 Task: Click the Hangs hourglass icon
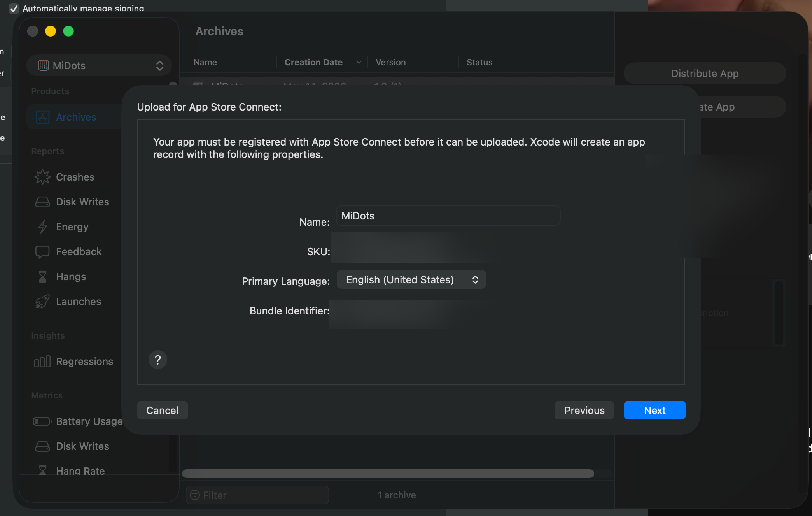(42, 277)
